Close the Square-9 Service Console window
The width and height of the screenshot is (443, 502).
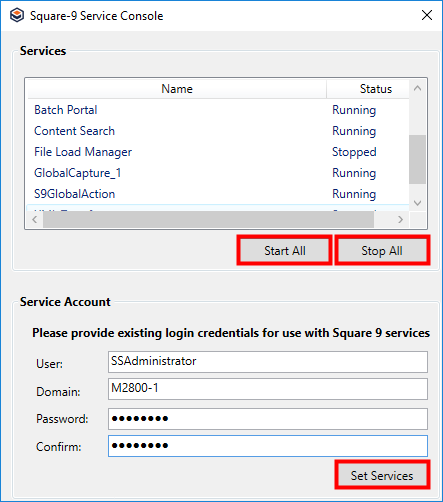point(427,15)
